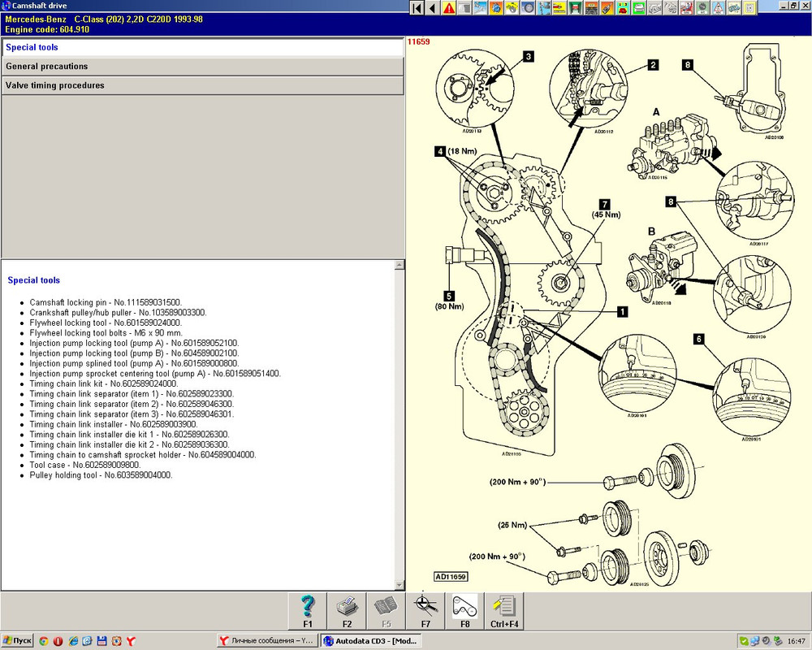Click the F2 printer icon

[x=347, y=611]
